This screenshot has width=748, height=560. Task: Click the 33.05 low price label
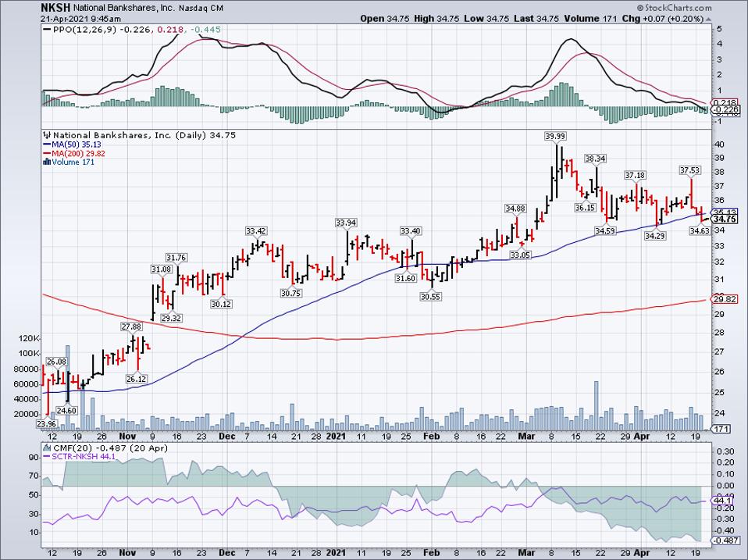[520, 255]
